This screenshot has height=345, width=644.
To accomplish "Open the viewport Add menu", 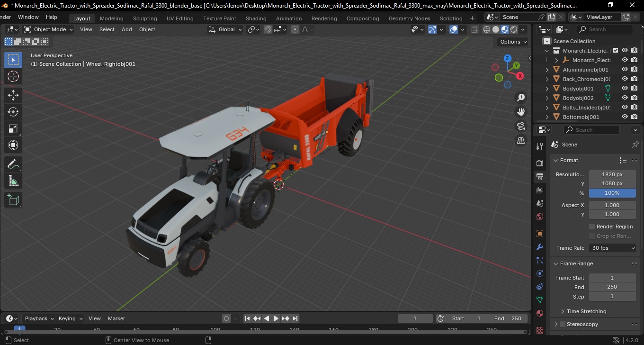I will [x=127, y=29].
